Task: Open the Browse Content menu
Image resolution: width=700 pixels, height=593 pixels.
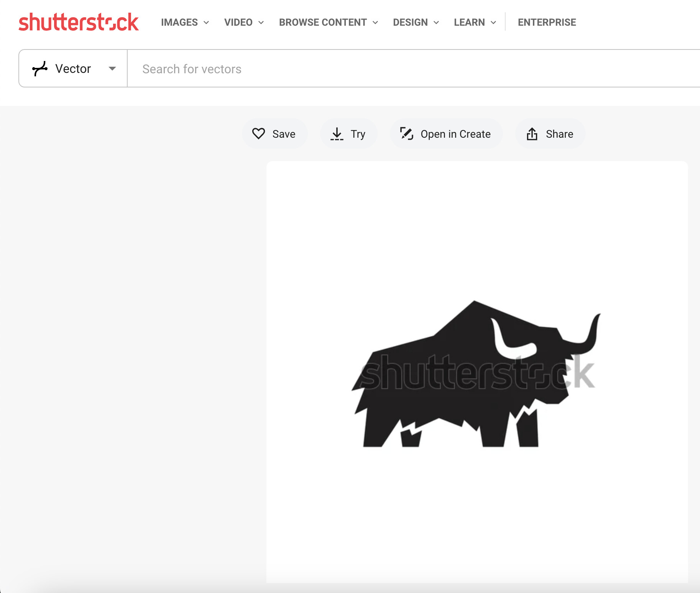Action: (x=323, y=23)
